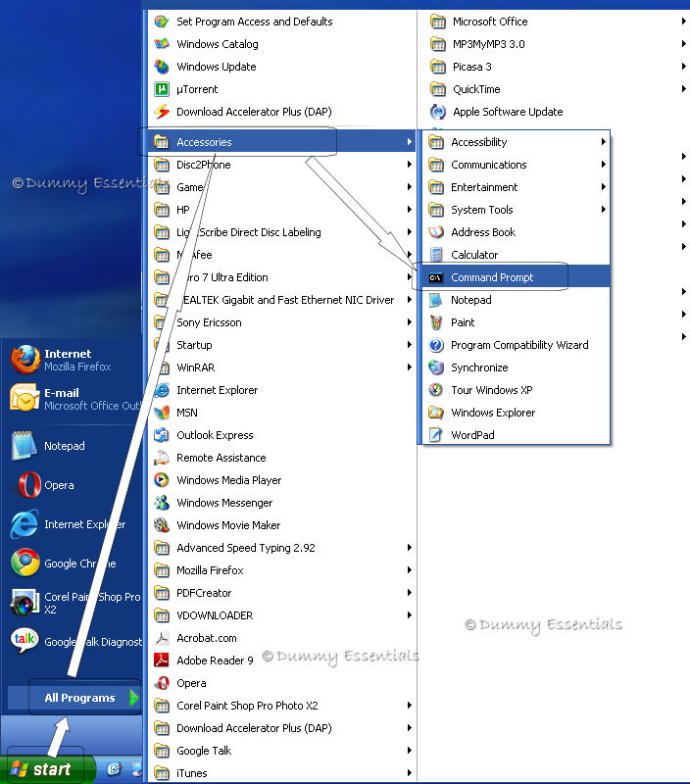Open the Address Book icon
This screenshot has height=784, width=690.
[x=436, y=232]
